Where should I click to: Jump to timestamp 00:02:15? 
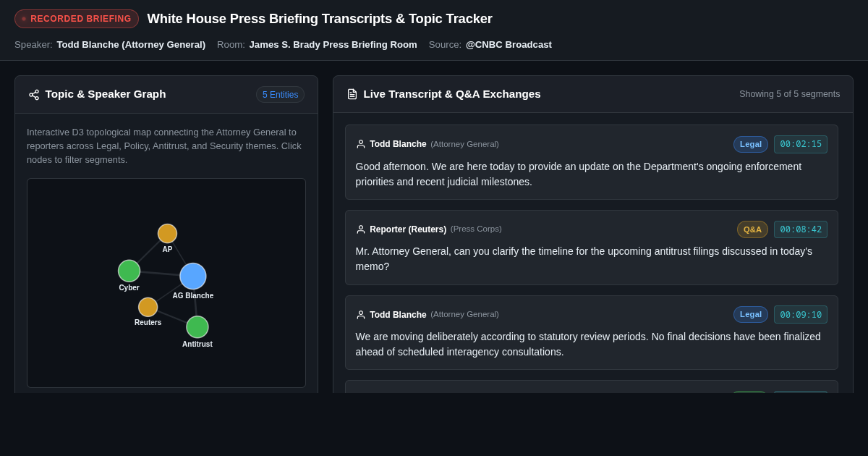[801, 144]
